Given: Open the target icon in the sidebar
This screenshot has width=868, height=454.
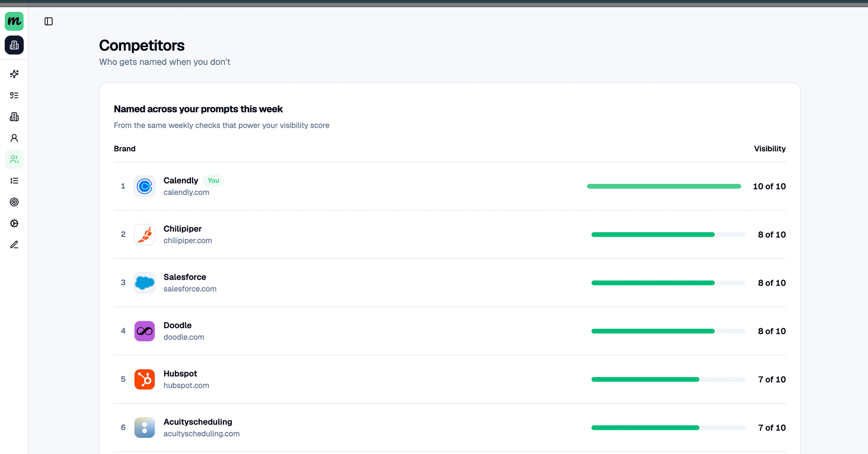Looking at the screenshot, I should click(14, 202).
